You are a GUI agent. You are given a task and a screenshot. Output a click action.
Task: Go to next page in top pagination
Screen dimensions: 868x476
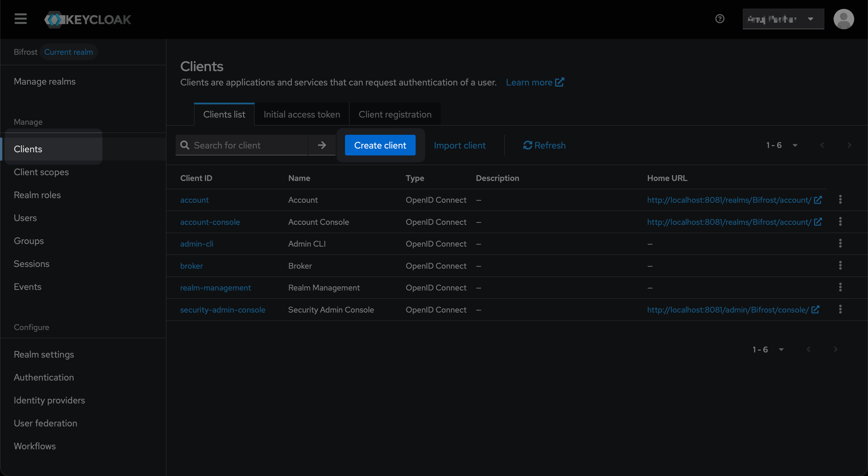849,145
